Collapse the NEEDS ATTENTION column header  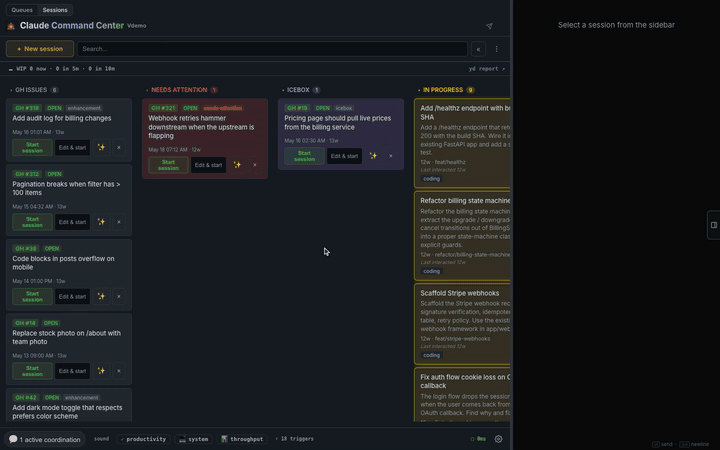tap(182, 90)
